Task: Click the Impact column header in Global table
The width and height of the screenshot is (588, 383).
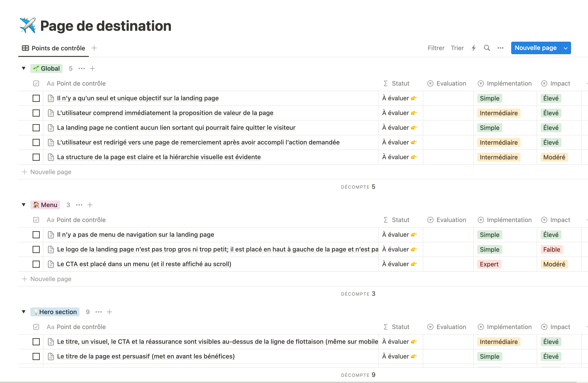Action: 560,83
